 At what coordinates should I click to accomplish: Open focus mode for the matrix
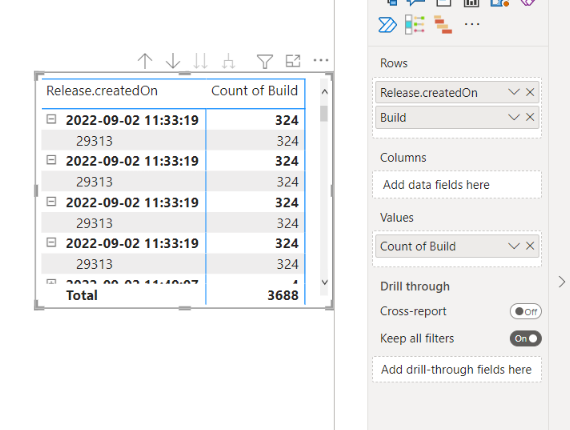pos(293,61)
